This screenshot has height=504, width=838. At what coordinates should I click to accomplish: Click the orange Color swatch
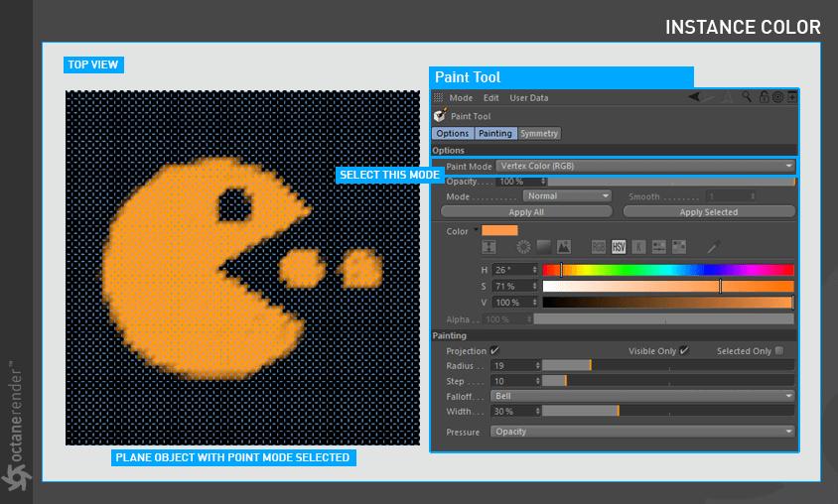(499, 230)
